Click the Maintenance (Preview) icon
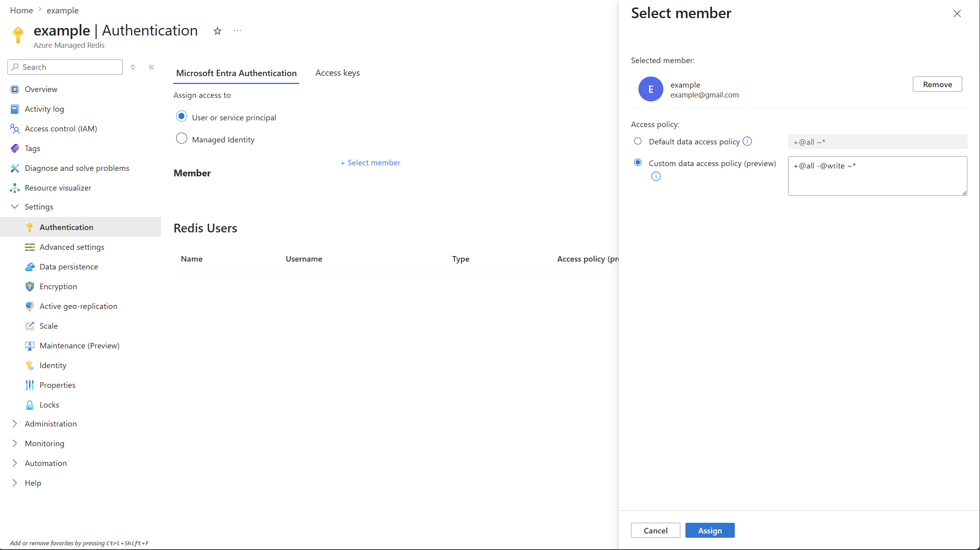This screenshot has width=980, height=550. pos(30,346)
